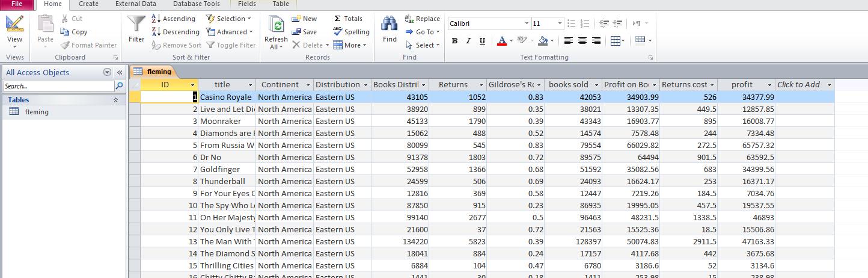Align text right

(x=596, y=41)
